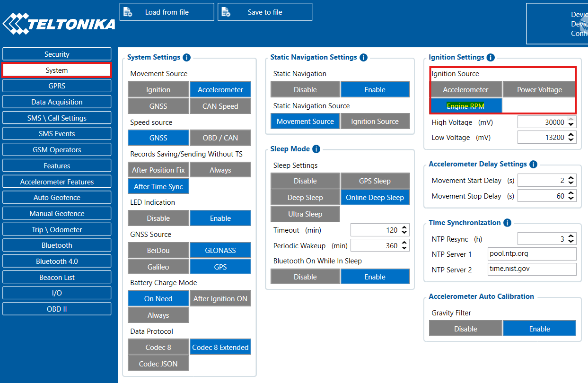
Task: Disable LED Indication
Action: point(158,218)
